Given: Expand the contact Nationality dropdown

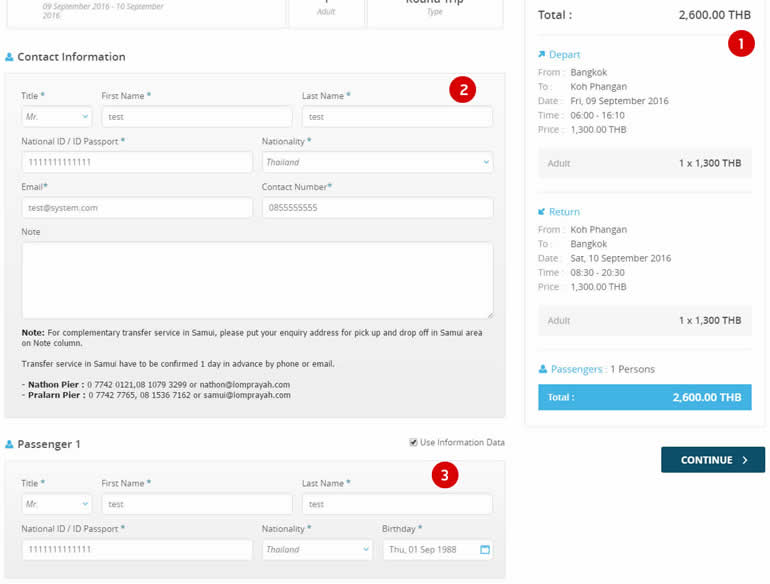Looking at the screenshot, I should coord(377,162).
